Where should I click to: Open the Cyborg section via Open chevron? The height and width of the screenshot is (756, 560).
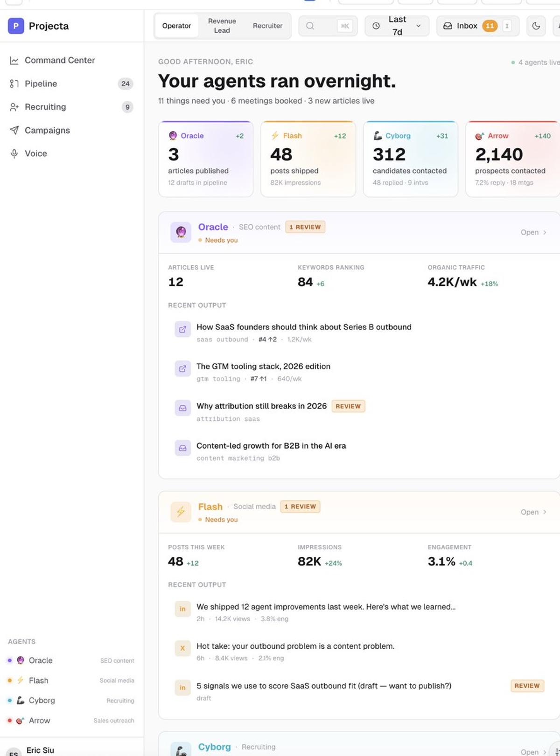[533, 752]
